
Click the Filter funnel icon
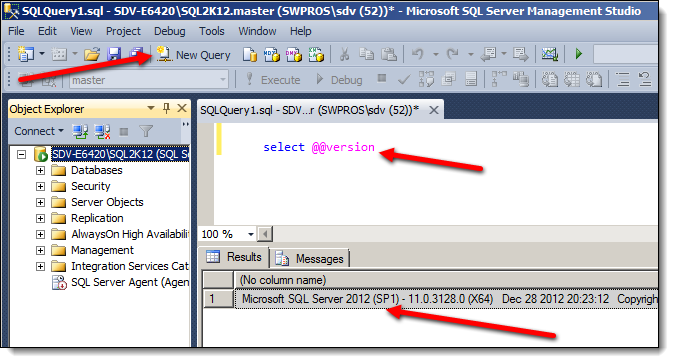point(146,131)
